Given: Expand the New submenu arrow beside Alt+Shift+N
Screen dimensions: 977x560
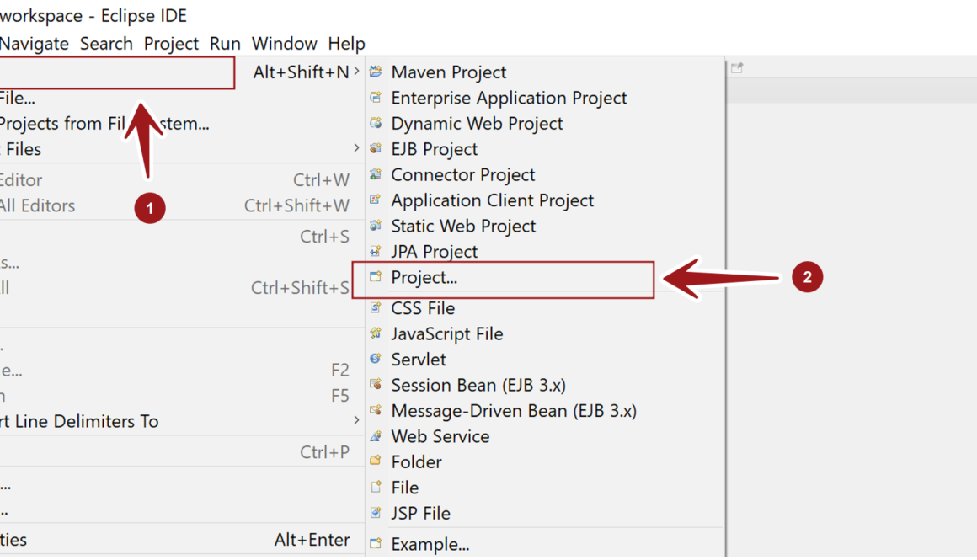Looking at the screenshot, I should pos(357,72).
